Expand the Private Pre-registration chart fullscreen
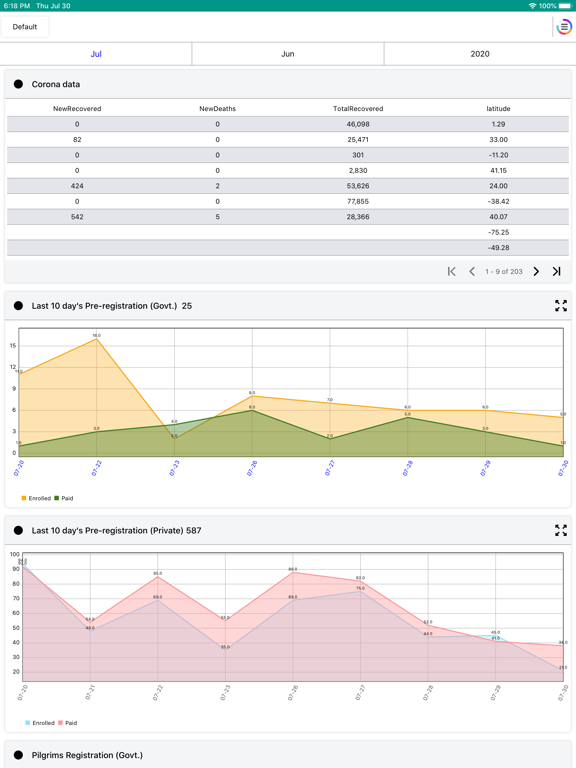This screenshot has width=576, height=768. pos(561,530)
